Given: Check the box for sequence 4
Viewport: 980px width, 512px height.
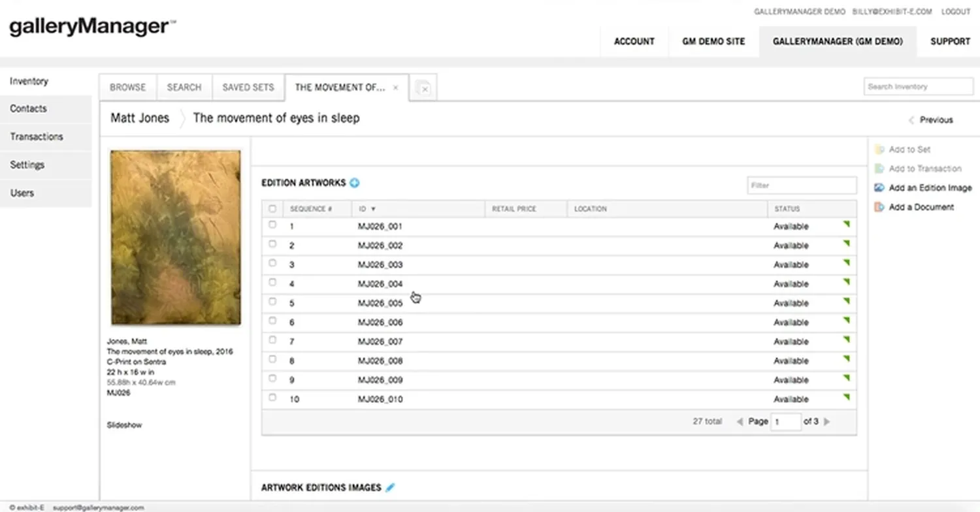Looking at the screenshot, I should pyautogui.click(x=272, y=282).
